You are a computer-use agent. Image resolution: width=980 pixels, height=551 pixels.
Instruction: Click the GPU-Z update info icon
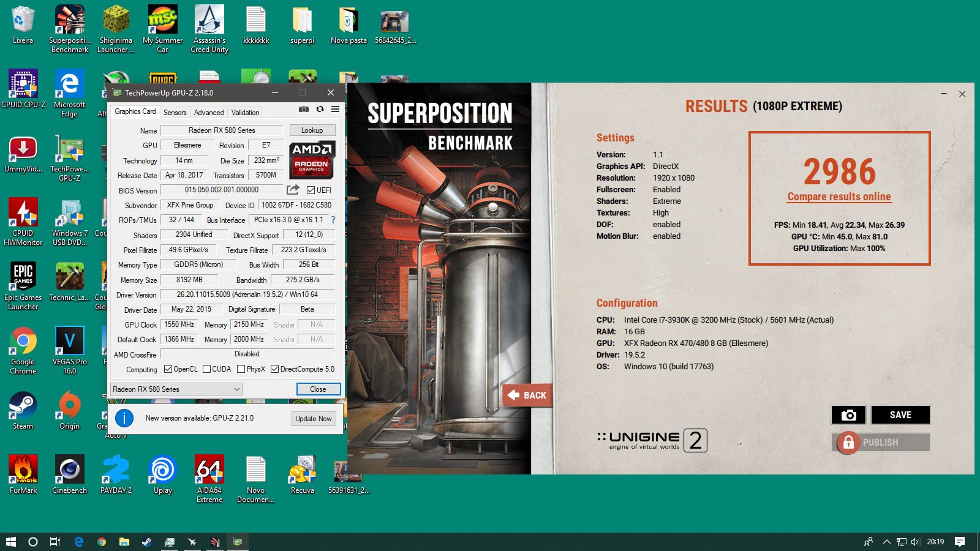coord(124,418)
